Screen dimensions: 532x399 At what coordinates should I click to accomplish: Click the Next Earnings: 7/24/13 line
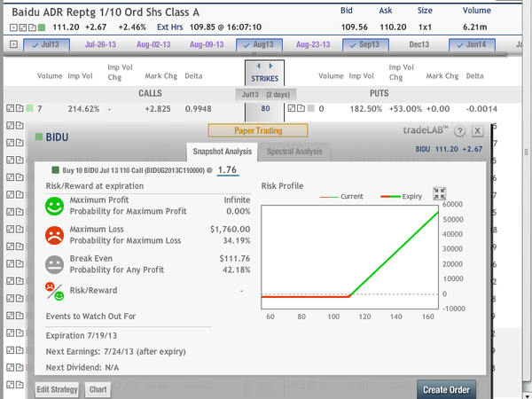(115, 351)
